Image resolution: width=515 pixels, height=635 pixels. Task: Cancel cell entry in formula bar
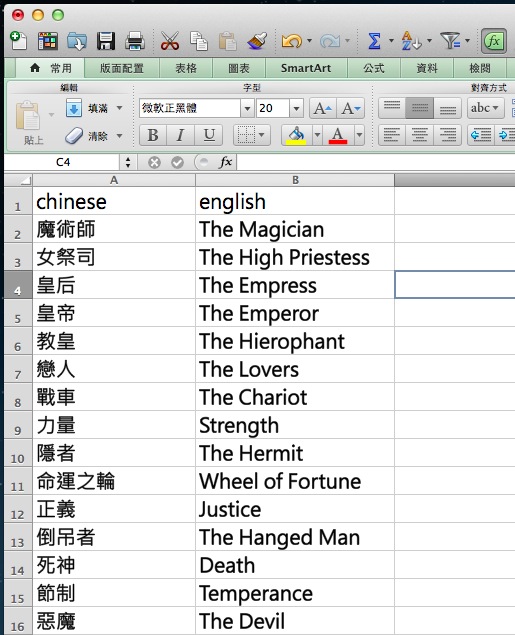point(154,162)
